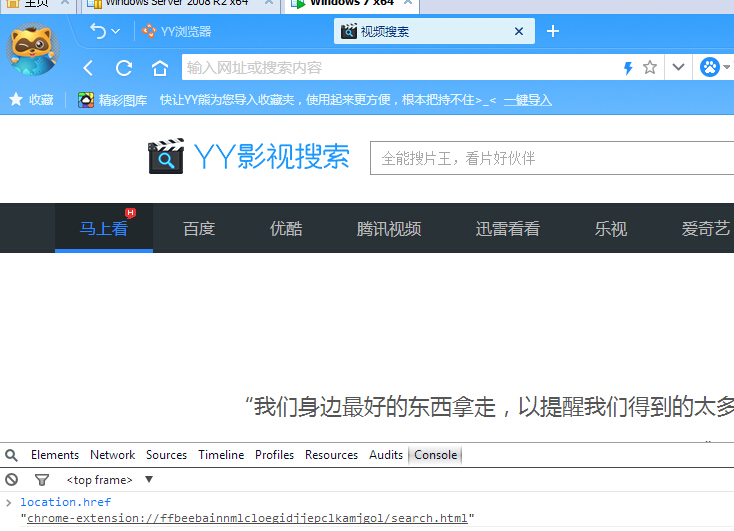Open the DevTools Resources panel
Image resolution: width=734 pixels, height=531 pixels.
point(331,455)
